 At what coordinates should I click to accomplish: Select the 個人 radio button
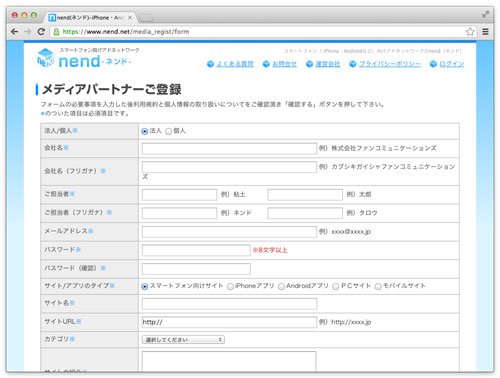click(169, 131)
